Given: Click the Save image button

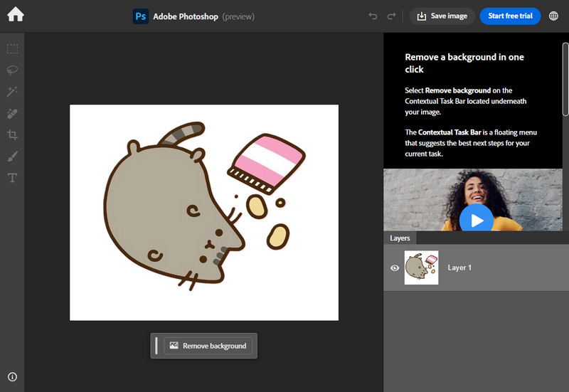Looking at the screenshot, I should [442, 16].
